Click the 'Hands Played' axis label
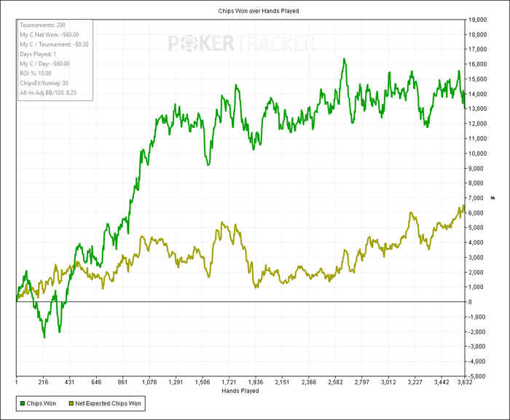Screen dimensions: 510x420 tap(240, 391)
